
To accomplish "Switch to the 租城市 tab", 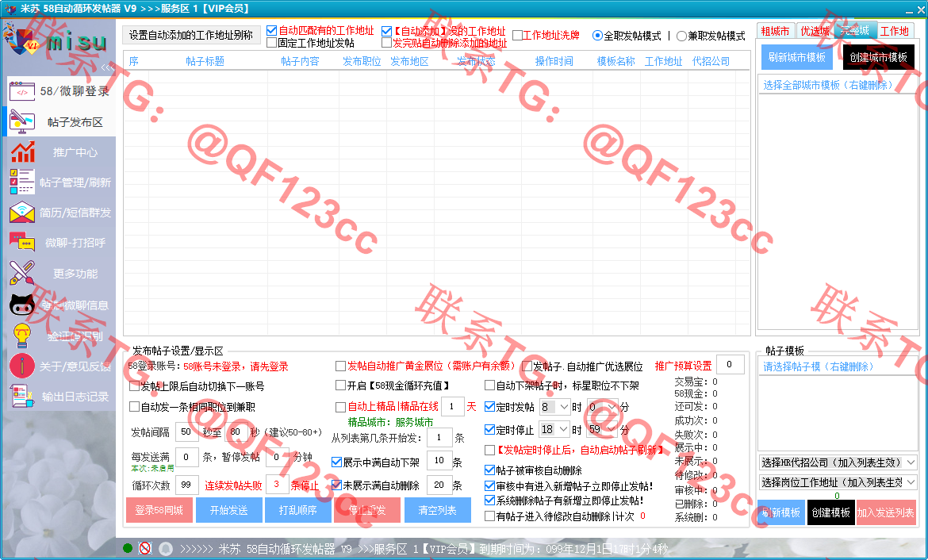I will point(775,31).
